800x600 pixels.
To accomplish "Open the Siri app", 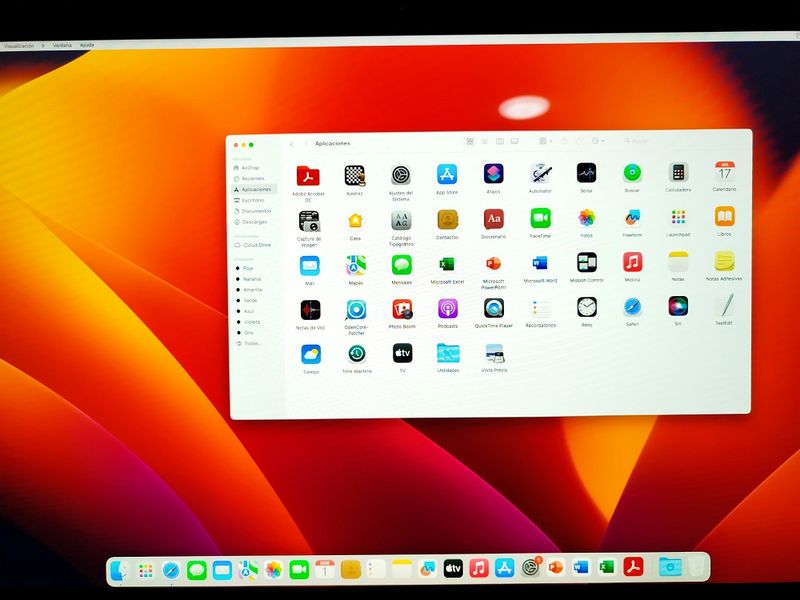I will [x=678, y=306].
